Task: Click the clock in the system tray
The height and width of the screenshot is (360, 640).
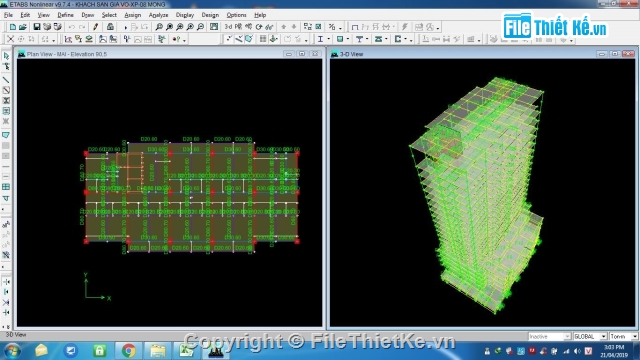Action: (613, 351)
